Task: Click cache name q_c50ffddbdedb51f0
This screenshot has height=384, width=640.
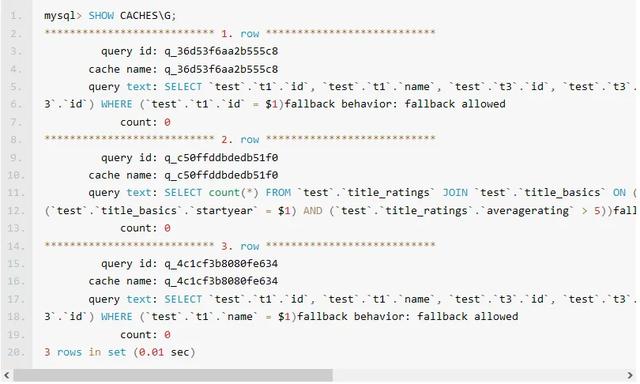Action: tap(221, 175)
